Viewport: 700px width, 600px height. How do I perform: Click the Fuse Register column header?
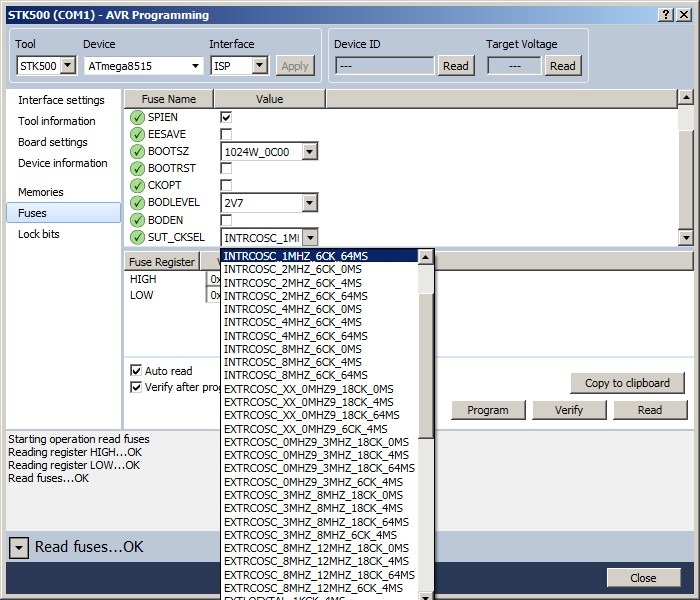point(162,262)
